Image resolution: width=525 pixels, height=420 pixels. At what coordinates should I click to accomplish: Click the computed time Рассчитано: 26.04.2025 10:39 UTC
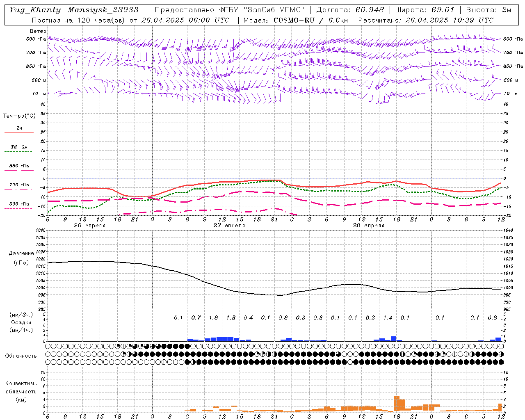point(426,20)
